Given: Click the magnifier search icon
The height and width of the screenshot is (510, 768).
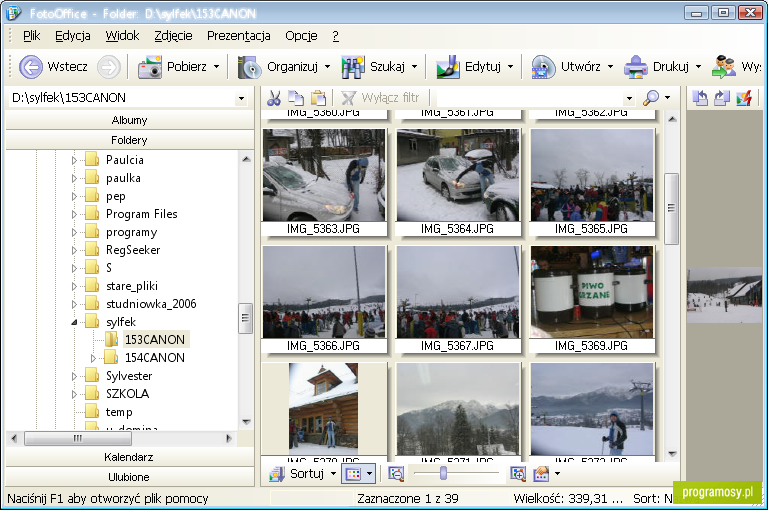Looking at the screenshot, I should (651, 98).
